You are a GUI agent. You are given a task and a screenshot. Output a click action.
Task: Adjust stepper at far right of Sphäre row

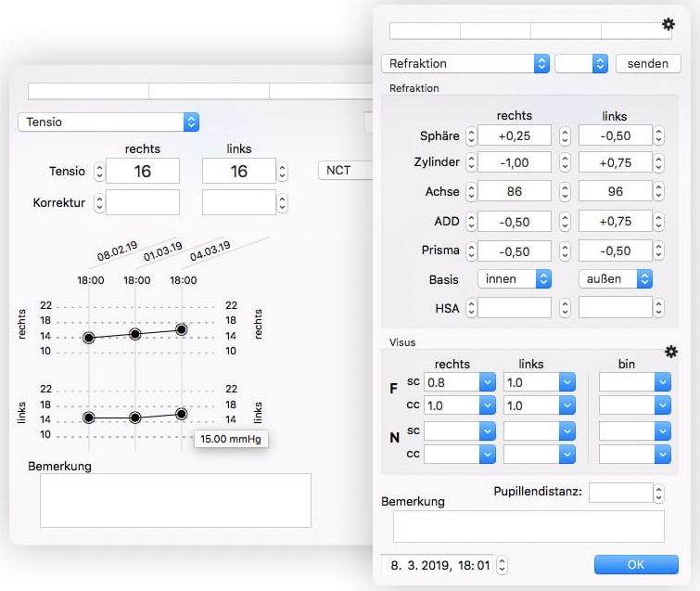coord(658,136)
